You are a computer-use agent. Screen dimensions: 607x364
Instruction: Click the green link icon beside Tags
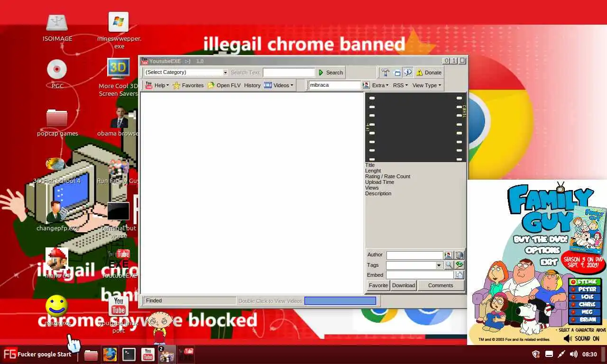[459, 265]
